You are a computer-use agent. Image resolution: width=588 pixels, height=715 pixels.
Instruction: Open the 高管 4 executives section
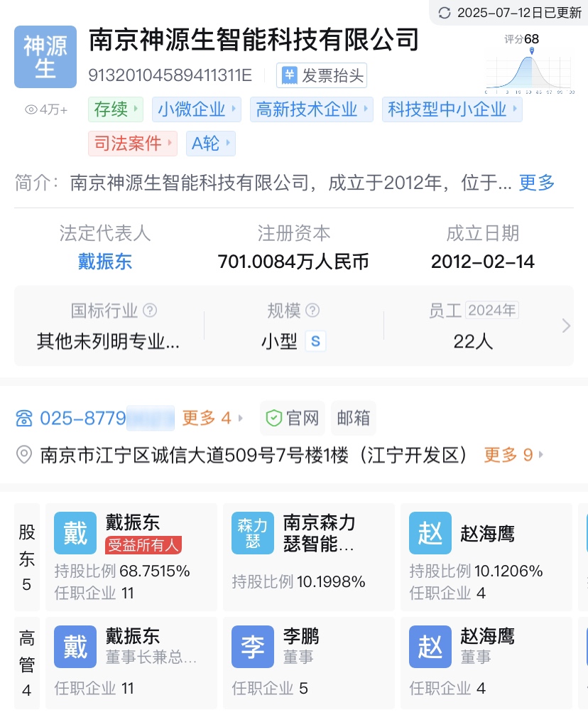point(27,663)
